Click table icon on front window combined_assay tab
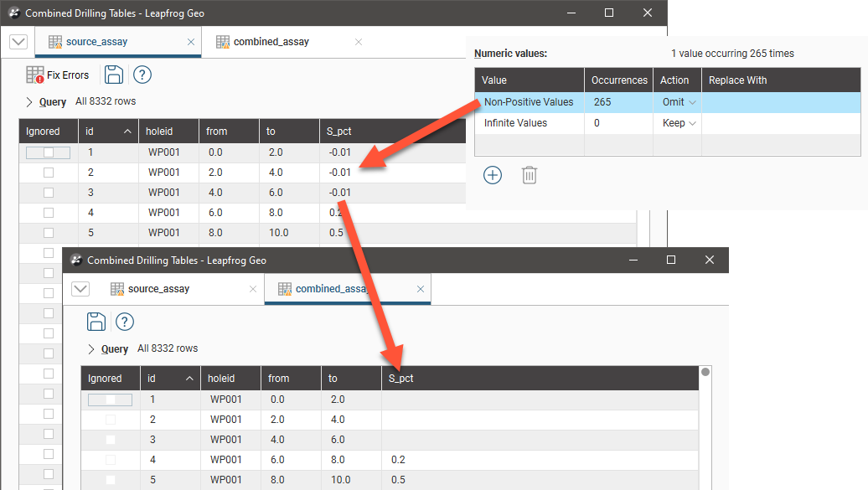This screenshot has height=490, width=868. (285, 289)
